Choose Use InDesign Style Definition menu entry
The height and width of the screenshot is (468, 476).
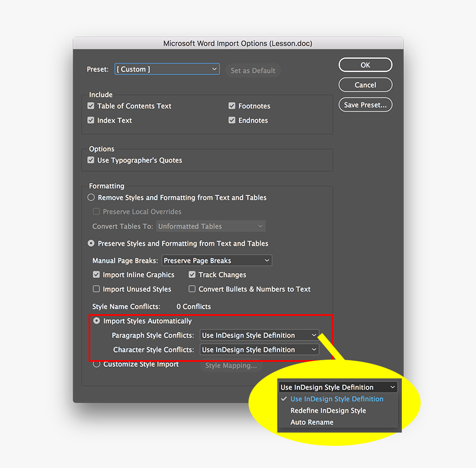click(x=337, y=399)
